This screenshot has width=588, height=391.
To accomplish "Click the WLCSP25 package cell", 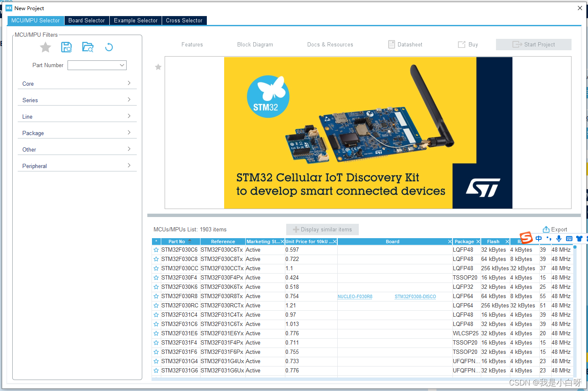I will 466,334.
